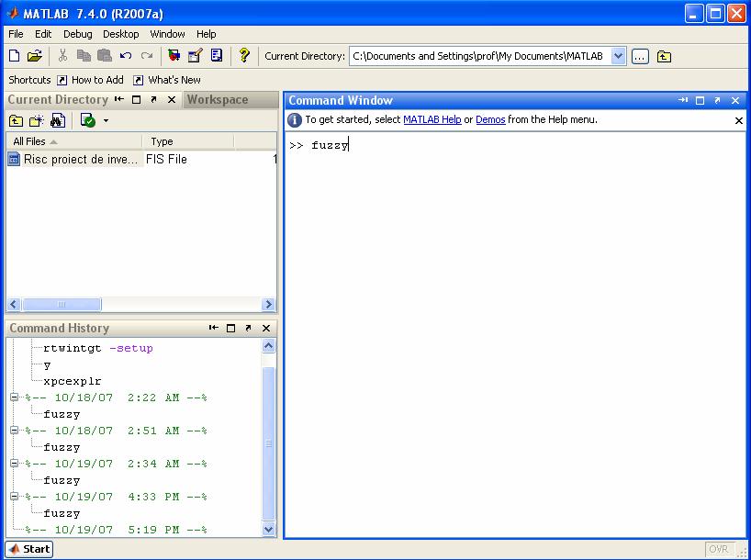The width and height of the screenshot is (751, 560).
Task: Open the Help menu
Action: click(x=206, y=34)
